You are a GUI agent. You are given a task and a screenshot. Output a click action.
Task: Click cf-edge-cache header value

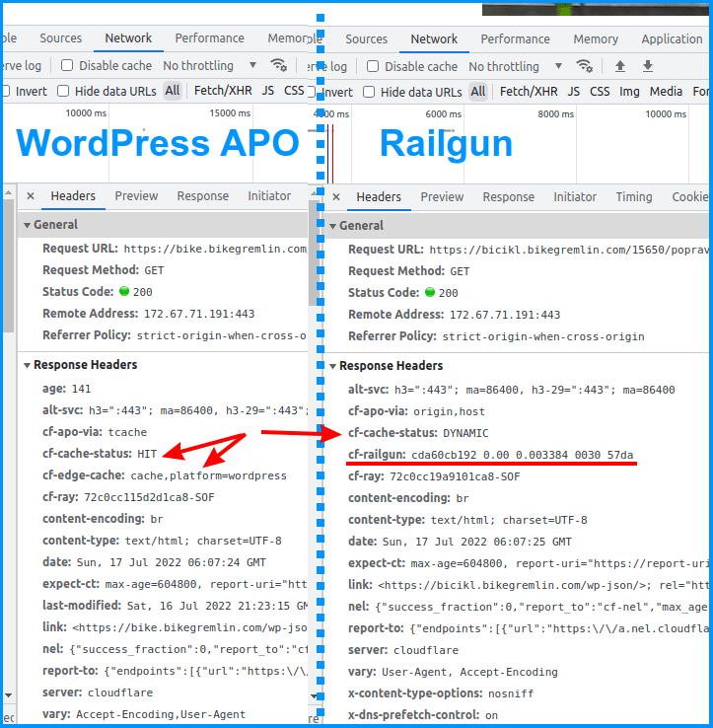tap(208, 475)
